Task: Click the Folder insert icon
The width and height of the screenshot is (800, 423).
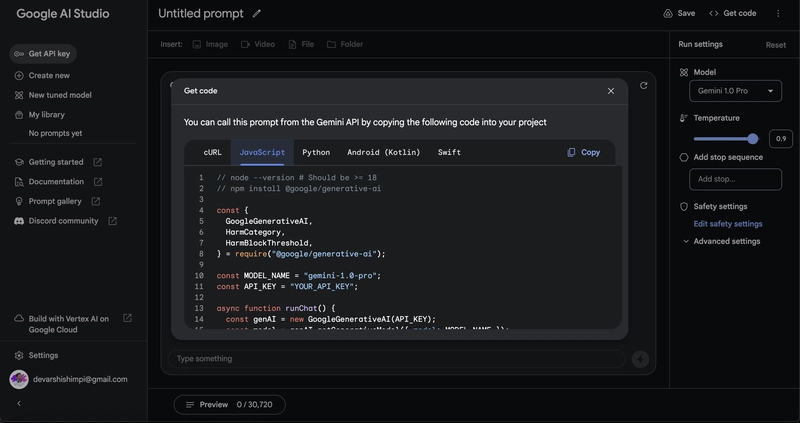Action: pos(331,44)
